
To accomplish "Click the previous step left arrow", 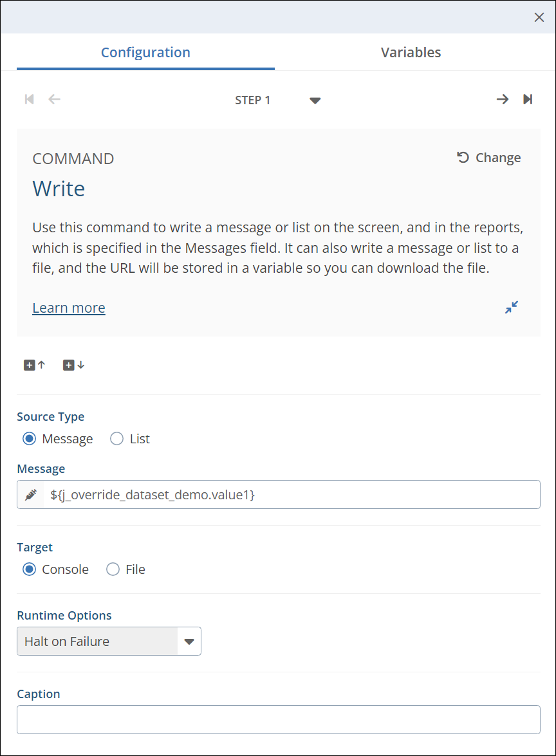I will point(55,99).
